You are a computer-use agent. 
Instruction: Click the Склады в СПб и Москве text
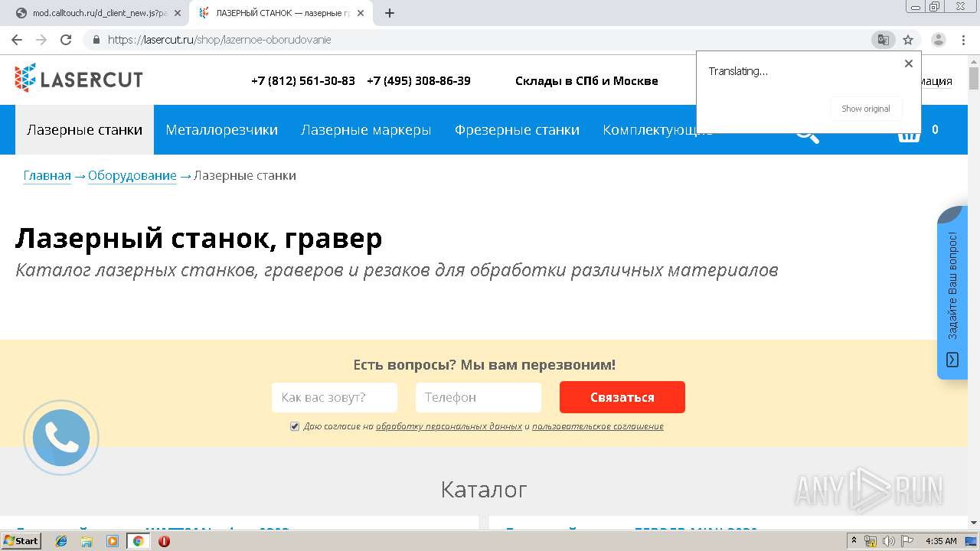pos(586,80)
